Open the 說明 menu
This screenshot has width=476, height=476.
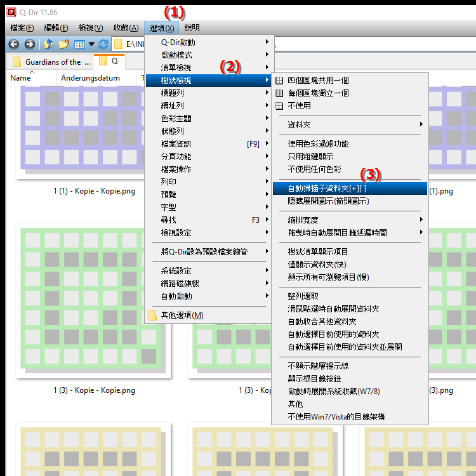pyautogui.click(x=192, y=28)
